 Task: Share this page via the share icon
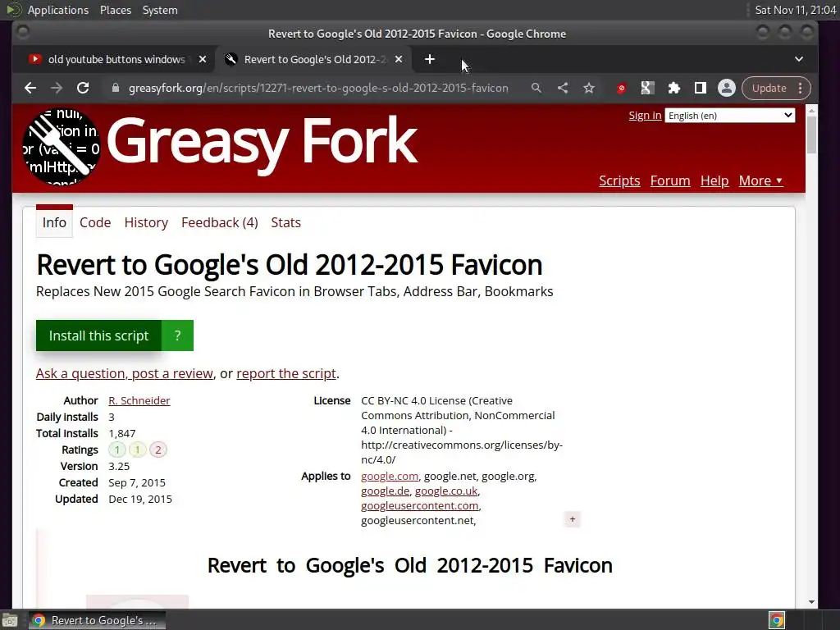click(563, 88)
